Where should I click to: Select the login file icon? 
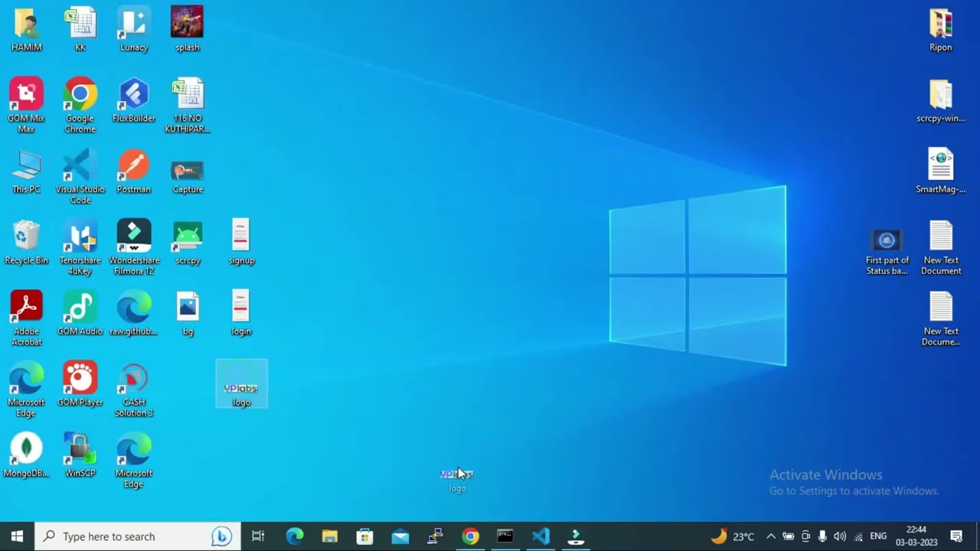tap(241, 313)
